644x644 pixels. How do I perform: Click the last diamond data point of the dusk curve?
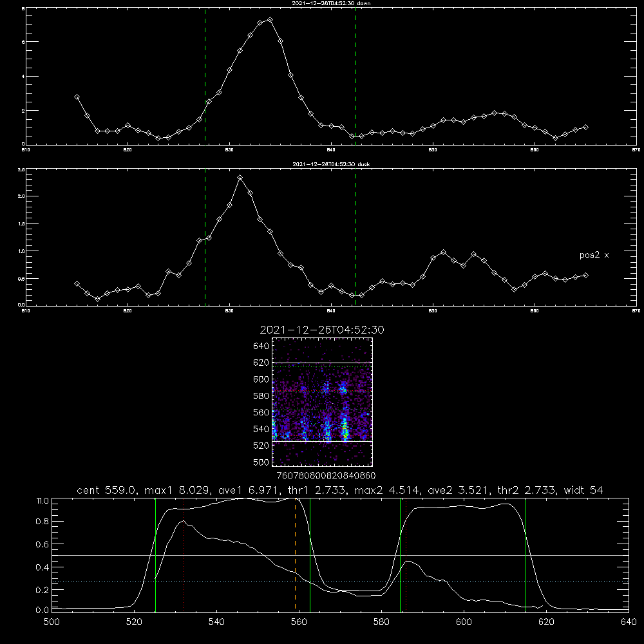pyautogui.click(x=585, y=275)
